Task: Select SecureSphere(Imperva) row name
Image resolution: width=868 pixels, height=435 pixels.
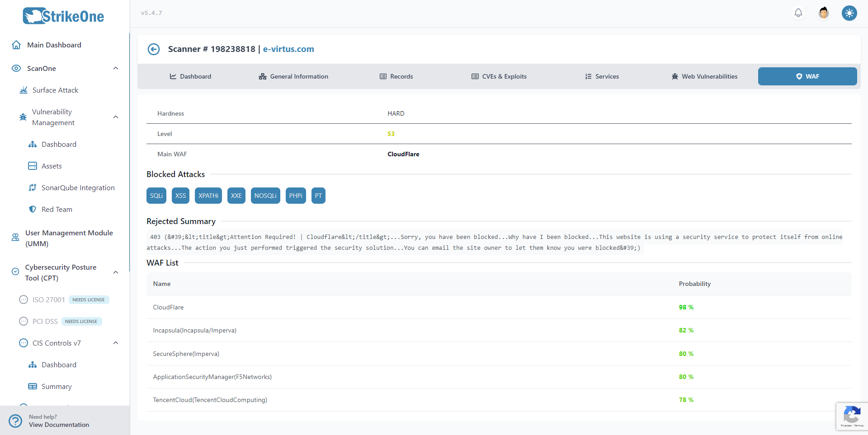Action: (x=186, y=354)
